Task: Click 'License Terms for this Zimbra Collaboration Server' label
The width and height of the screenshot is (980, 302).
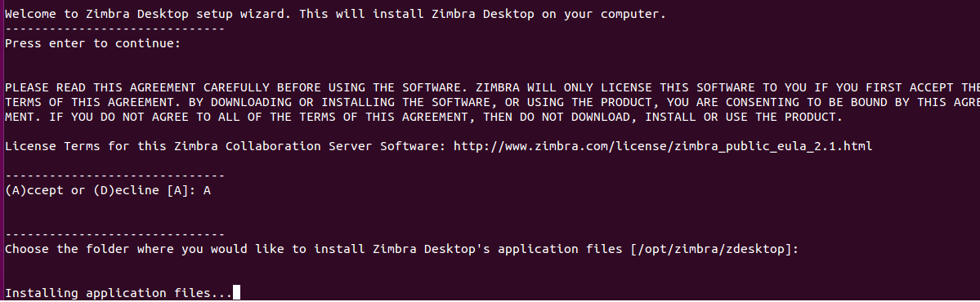Action: point(226,147)
